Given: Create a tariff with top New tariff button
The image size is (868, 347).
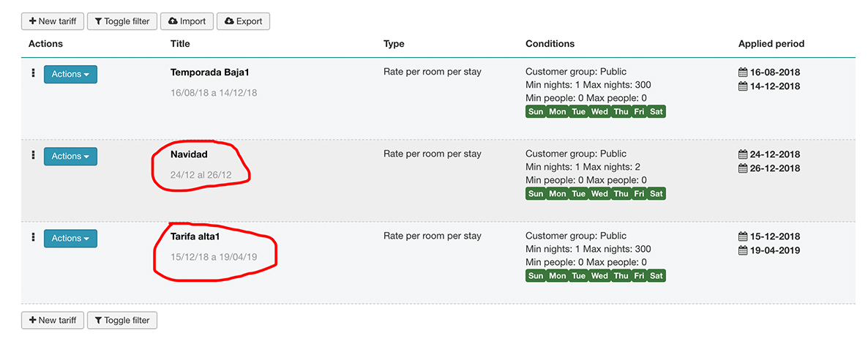Looking at the screenshot, I should click(53, 21).
